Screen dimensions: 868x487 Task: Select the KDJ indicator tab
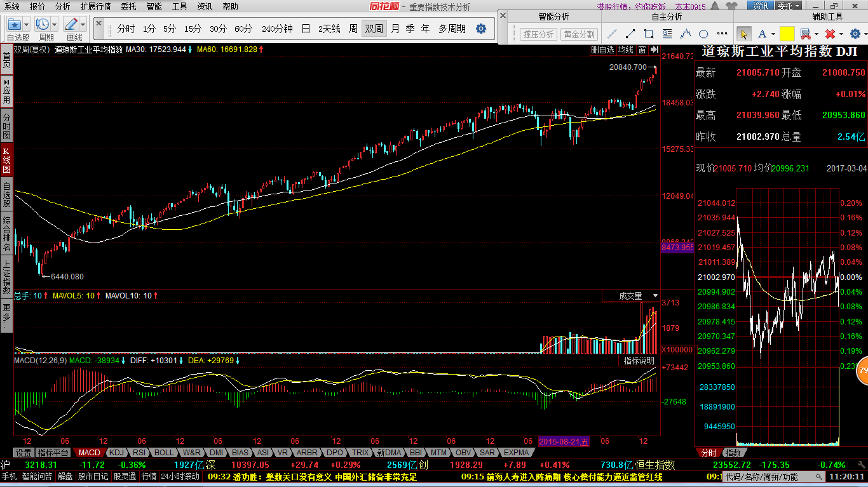coord(116,453)
